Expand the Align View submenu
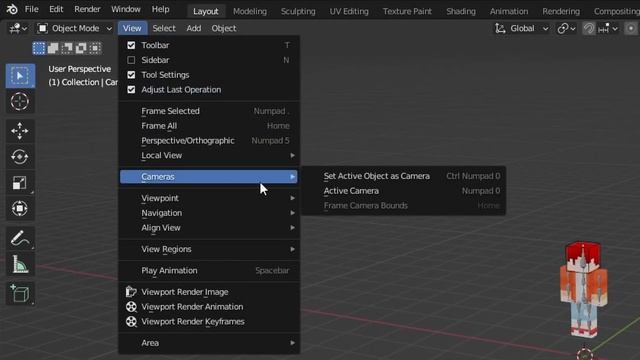The height and width of the screenshot is (360, 640). pyautogui.click(x=209, y=228)
